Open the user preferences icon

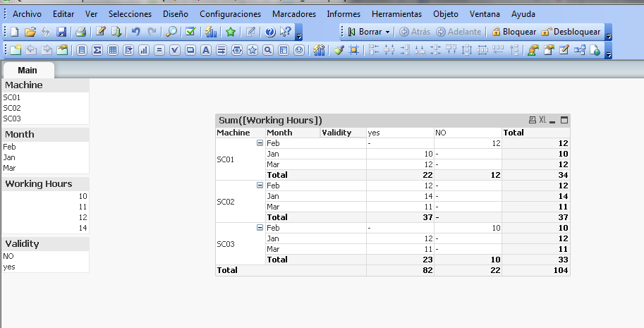(533, 50)
